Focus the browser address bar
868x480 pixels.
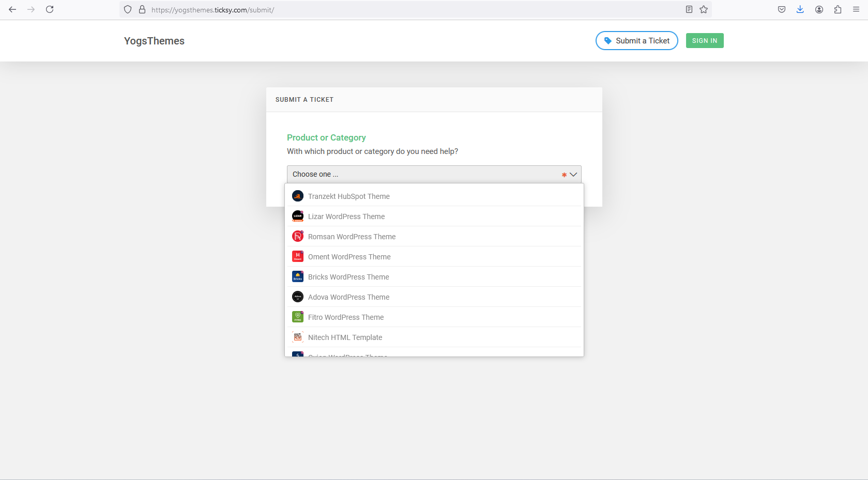pos(415,9)
